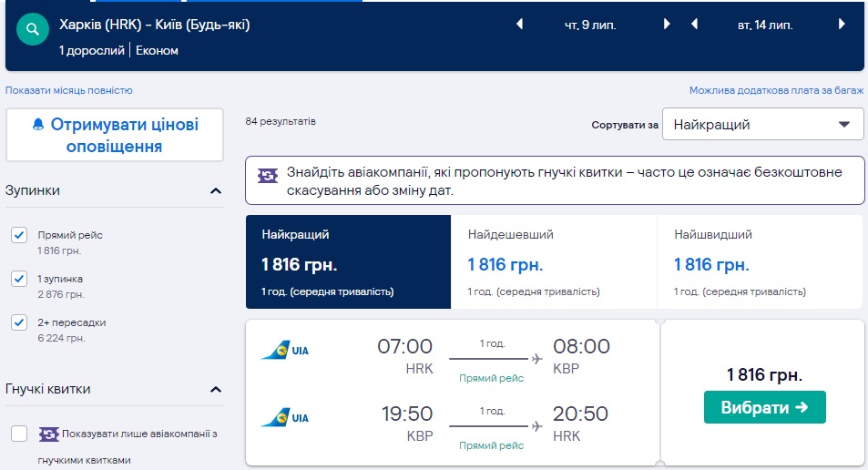Viewport: 868px width, 470px height.
Task: Uncheck the Прямий рейс checkbox
Action: coord(19,236)
